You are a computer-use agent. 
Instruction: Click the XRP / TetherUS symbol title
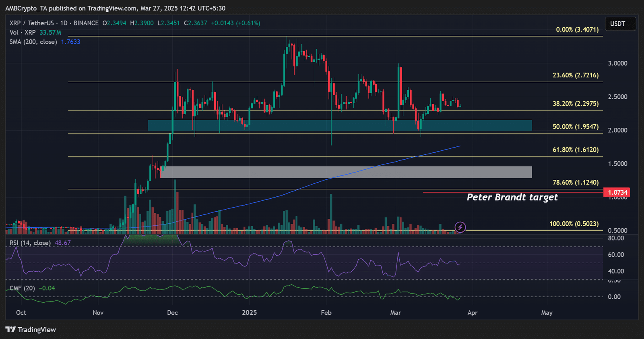tap(31, 23)
